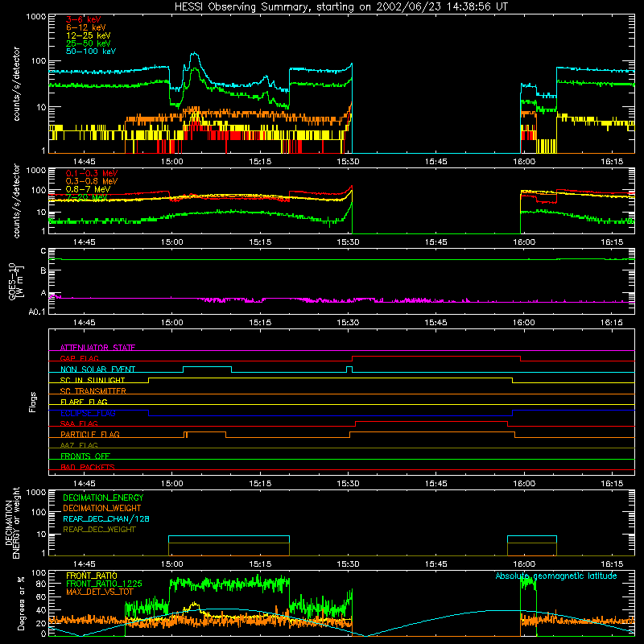Viewport: 644px width, 644px height.
Task: Click the DECIMATION_WEIGHT legend label
Action: 102,508
